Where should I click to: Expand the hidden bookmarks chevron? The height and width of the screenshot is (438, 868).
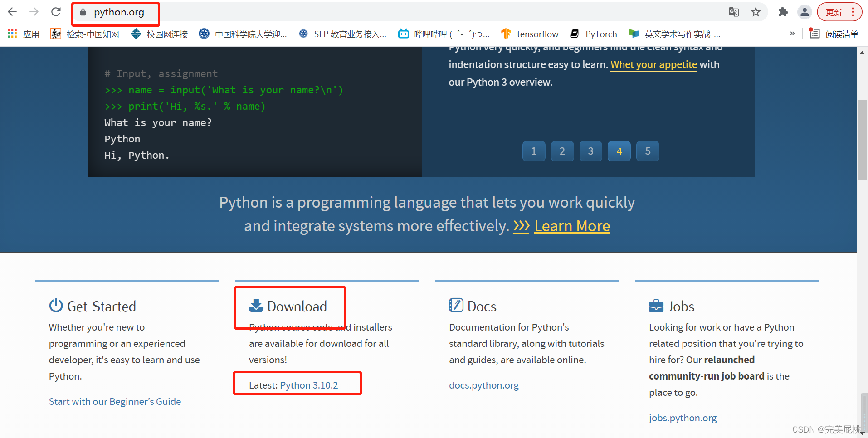[792, 34]
